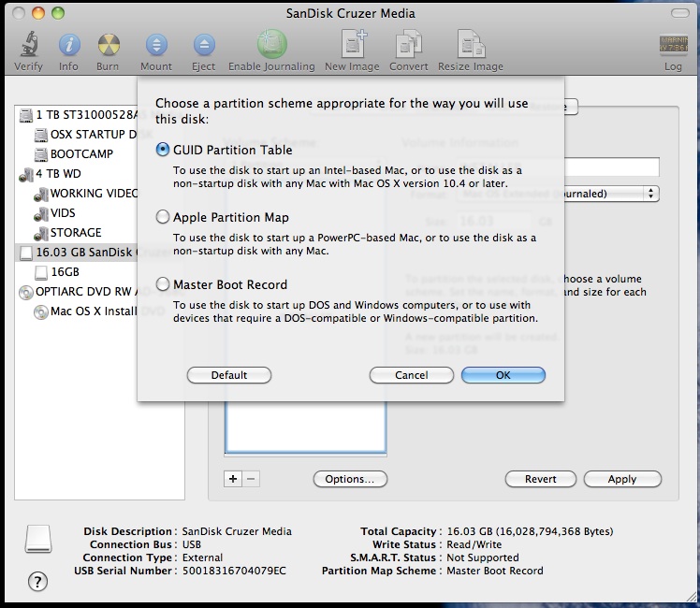The width and height of the screenshot is (700, 608).
Task: Click the Revert button
Action: (541, 479)
